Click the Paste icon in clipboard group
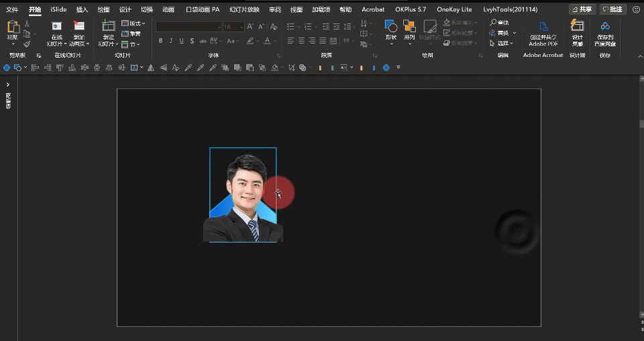The height and width of the screenshot is (341, 644). pyautogui.click(x=13, y=28)
